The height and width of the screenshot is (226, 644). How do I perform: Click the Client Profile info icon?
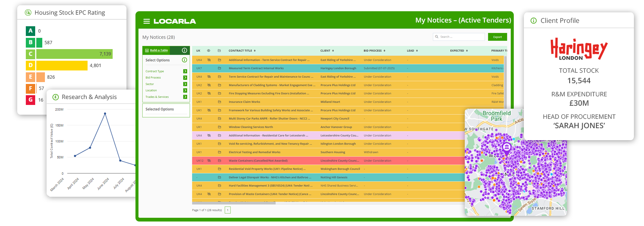click(x=534, y=21)
